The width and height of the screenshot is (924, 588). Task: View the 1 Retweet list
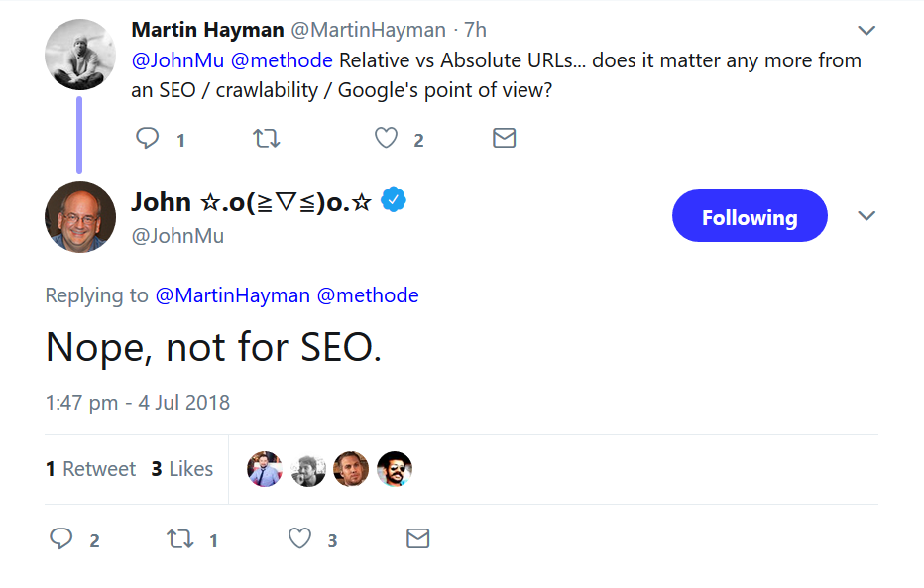point(90,468)
